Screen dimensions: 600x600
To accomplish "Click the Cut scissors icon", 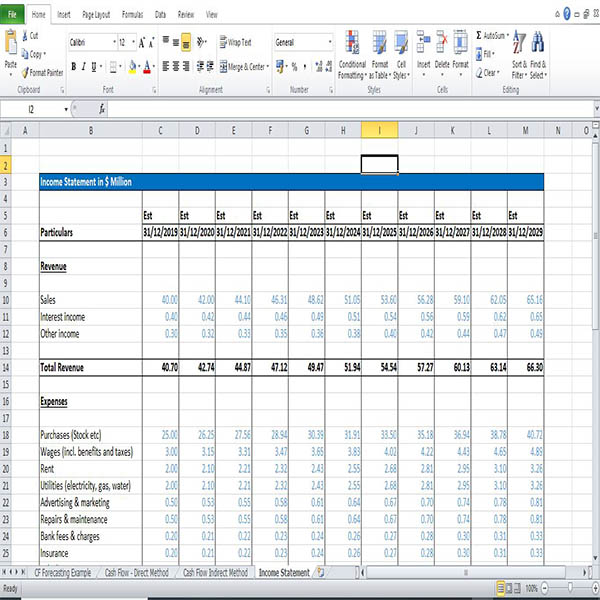I will click(x=25, y=36).
